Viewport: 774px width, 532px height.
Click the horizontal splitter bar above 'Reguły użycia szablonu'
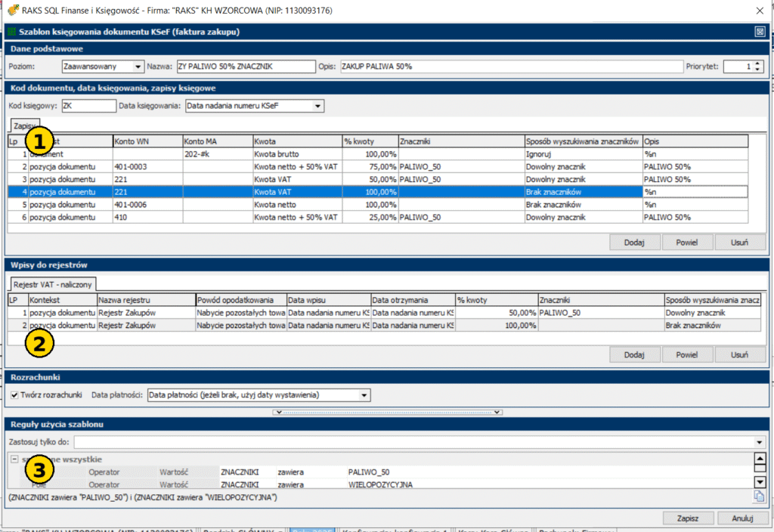(x=387, y=413)
